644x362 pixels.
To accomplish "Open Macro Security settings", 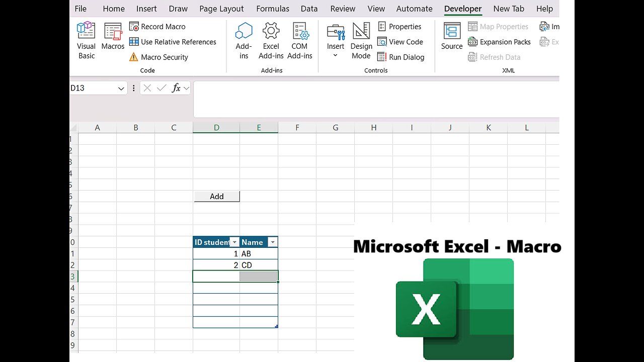I will click(x=158, y=57).
